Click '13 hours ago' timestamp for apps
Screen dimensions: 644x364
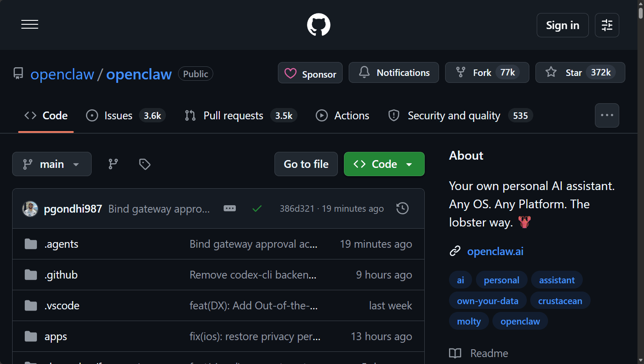pyautogui.click(x=381, y=337)
